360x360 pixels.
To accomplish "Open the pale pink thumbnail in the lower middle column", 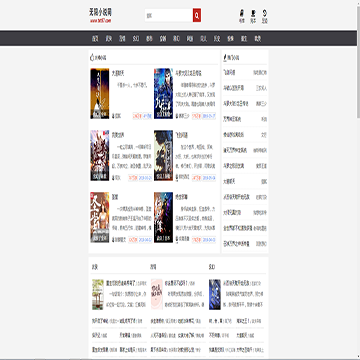I will [157, 295].
